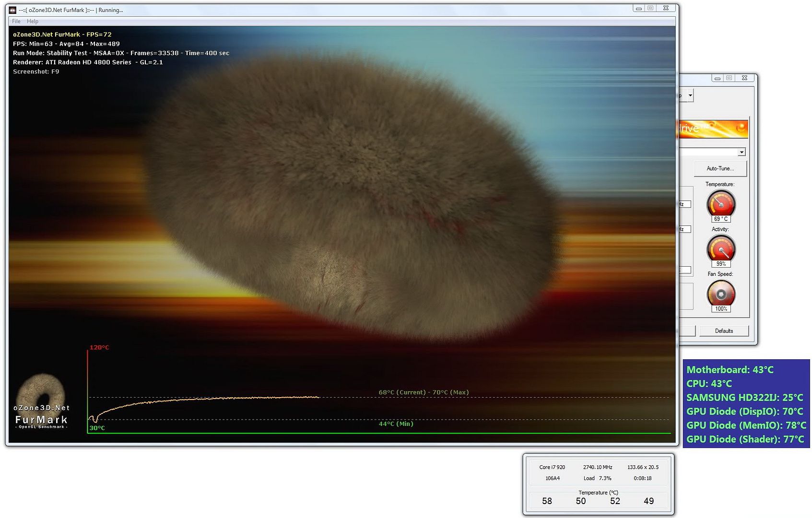The image size is (812, 518).
Task: Click 'Load 7.3%' in CPU widget
Action: point(597,478)
